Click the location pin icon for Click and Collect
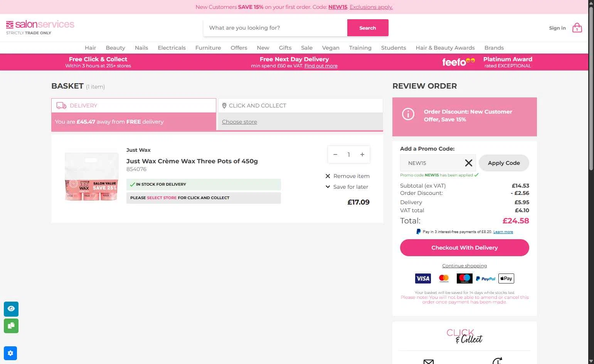The height and width of the screenshot is (364, 594). point(224,106)
